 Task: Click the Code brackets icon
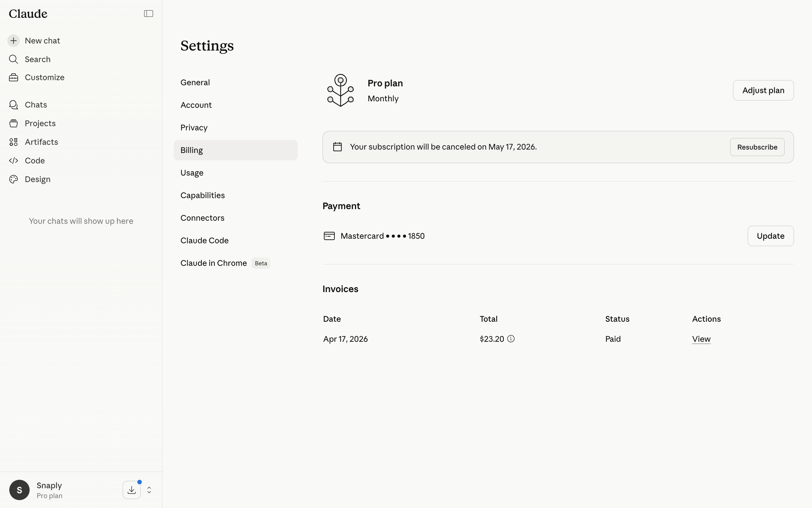[14, 161]
